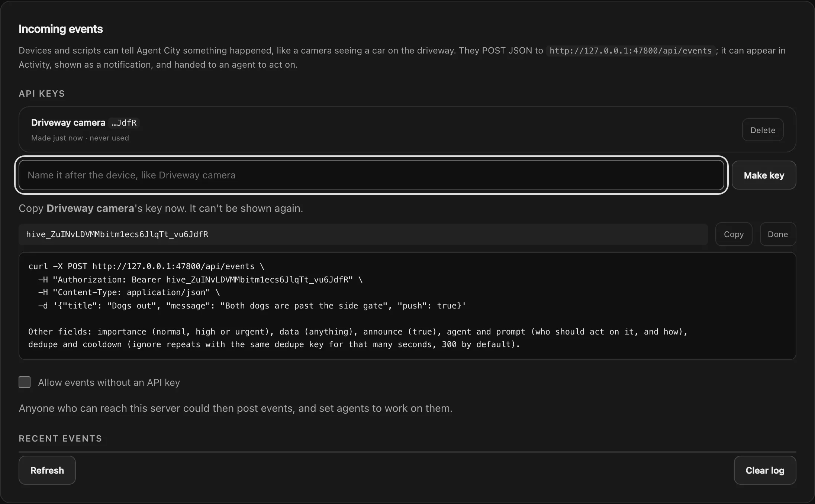
Task: Focus the key name input field
Action: tap(371, 175)
